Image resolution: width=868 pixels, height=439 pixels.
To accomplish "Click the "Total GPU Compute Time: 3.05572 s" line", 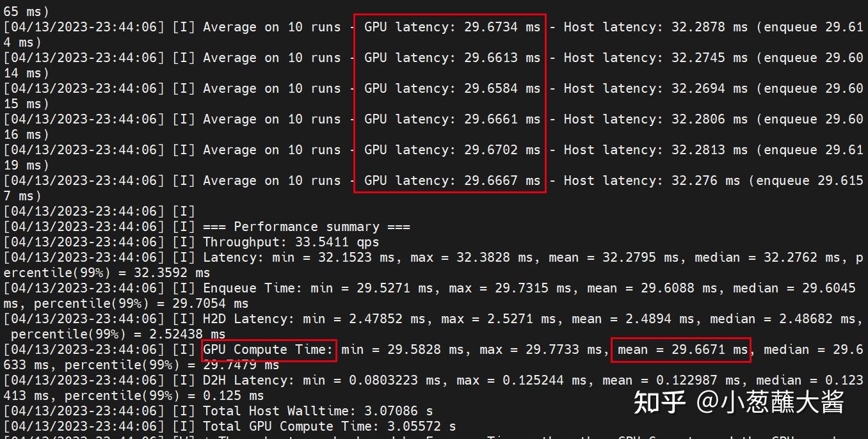I will [x=329, y=426].
